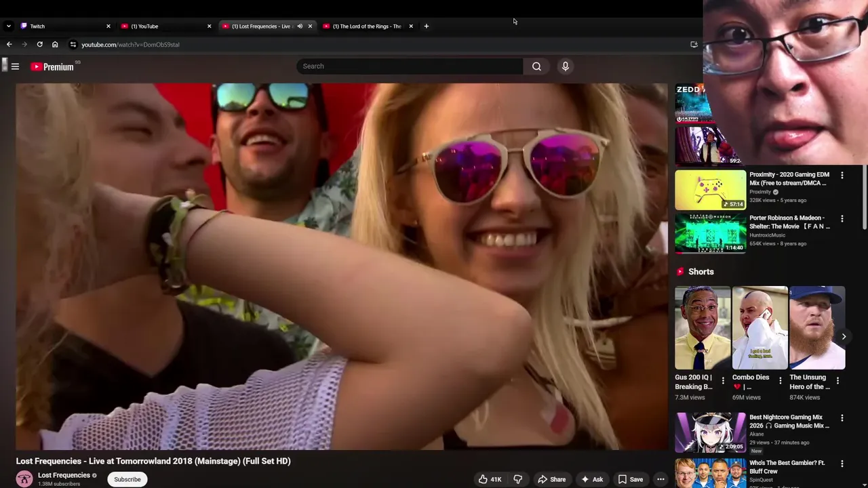Click the search magnifier button
The image size is (868, 488).
(536, 66)
